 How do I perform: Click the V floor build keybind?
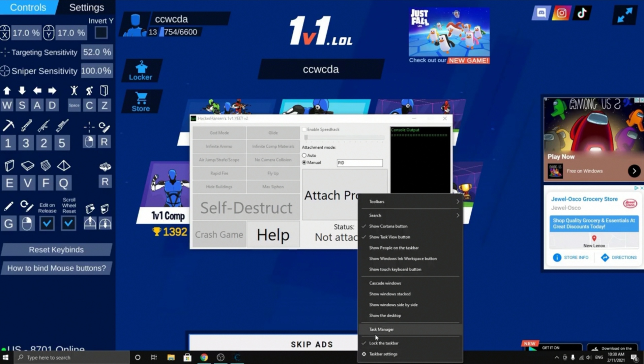[28, 183]
